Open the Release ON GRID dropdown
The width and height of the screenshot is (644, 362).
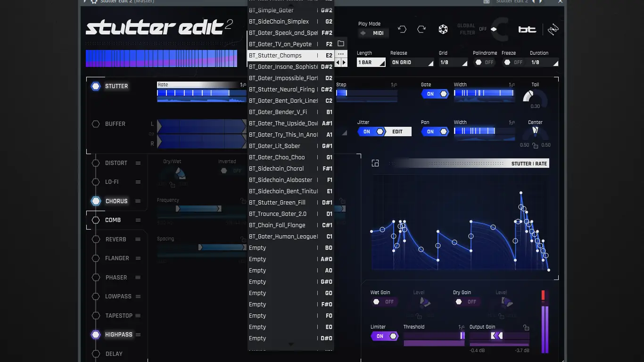tap(412, 62)
